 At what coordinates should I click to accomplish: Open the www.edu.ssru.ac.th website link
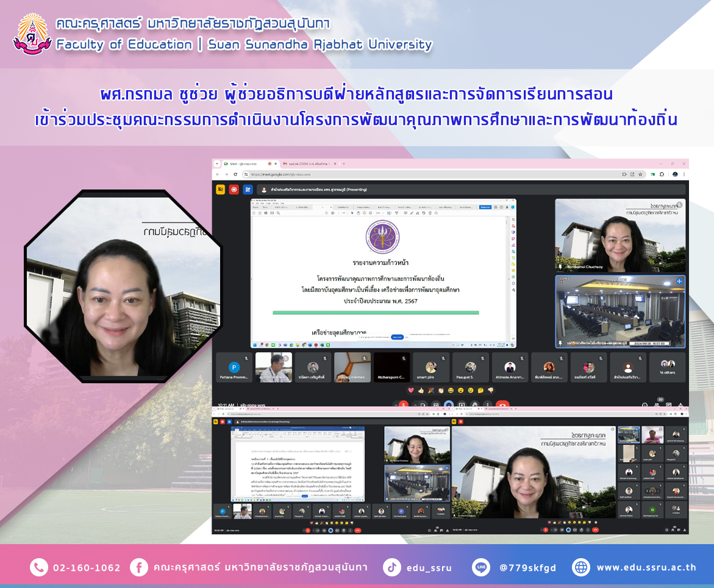click(x=646, y=568)
